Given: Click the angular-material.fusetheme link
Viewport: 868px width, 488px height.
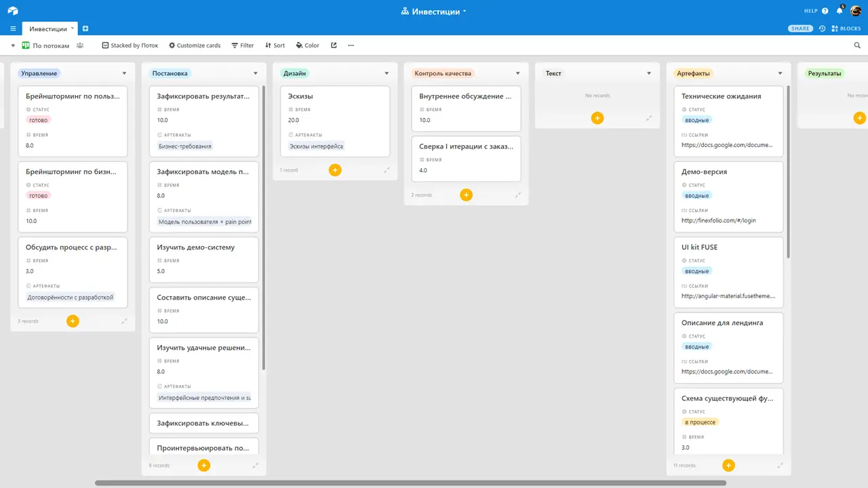Looking at the screenshot, I should coord(728,296).
